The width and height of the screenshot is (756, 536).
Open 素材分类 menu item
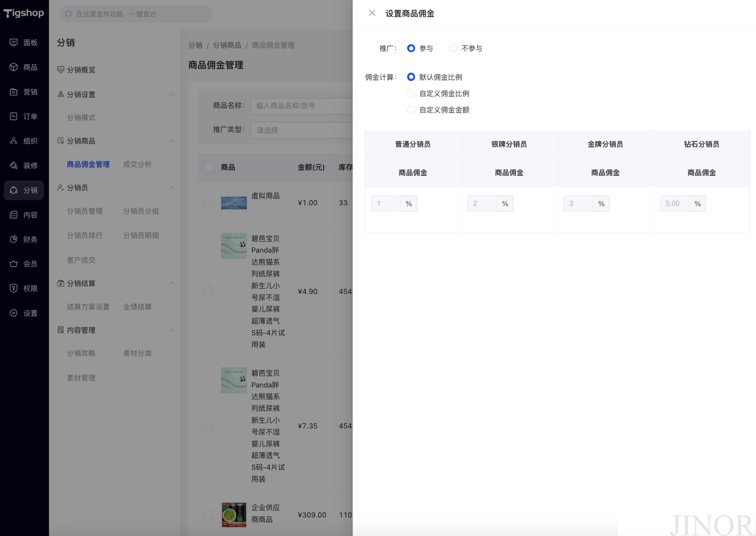pos(137,353)
